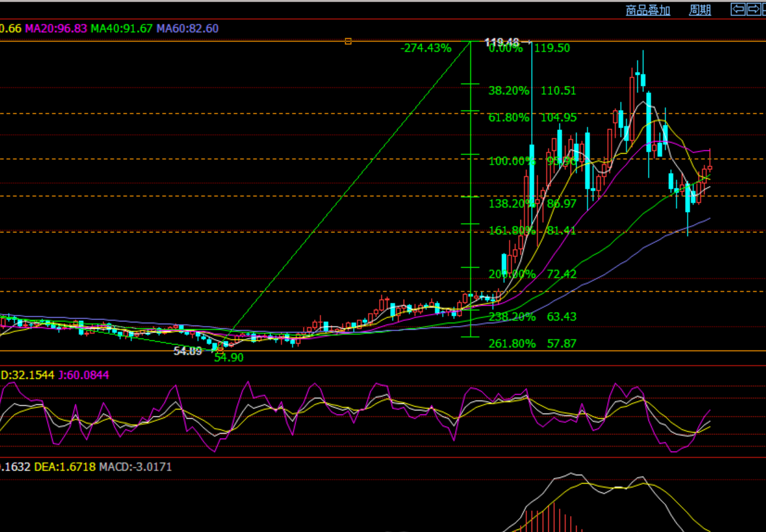Click the left arrow navigation icon
The image size is (766, 532).
coord(738,9)
